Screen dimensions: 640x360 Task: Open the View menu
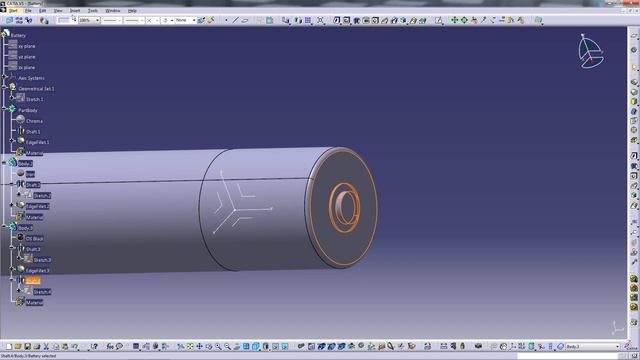58,11
